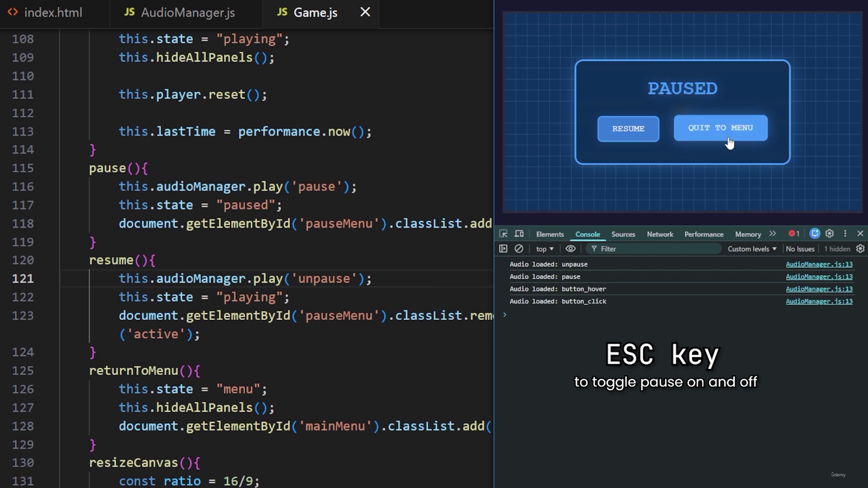Open the console settings gear icon

pos(860,249)
